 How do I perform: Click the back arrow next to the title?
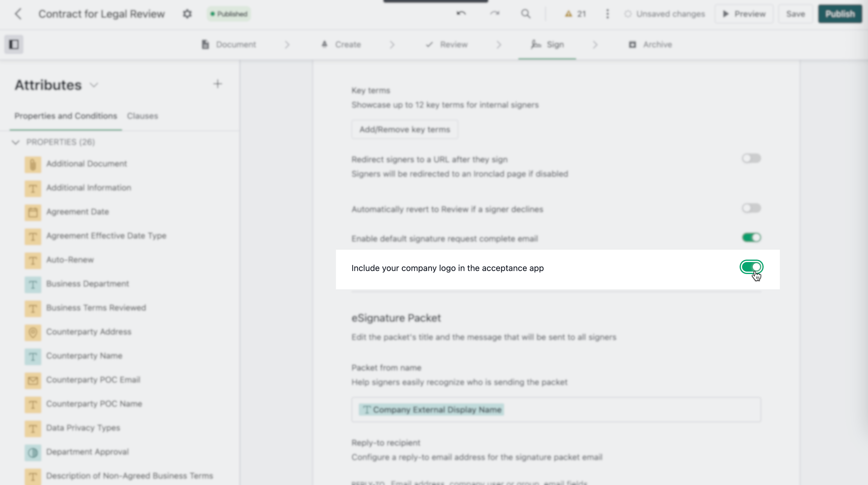(x=18, y=14)
